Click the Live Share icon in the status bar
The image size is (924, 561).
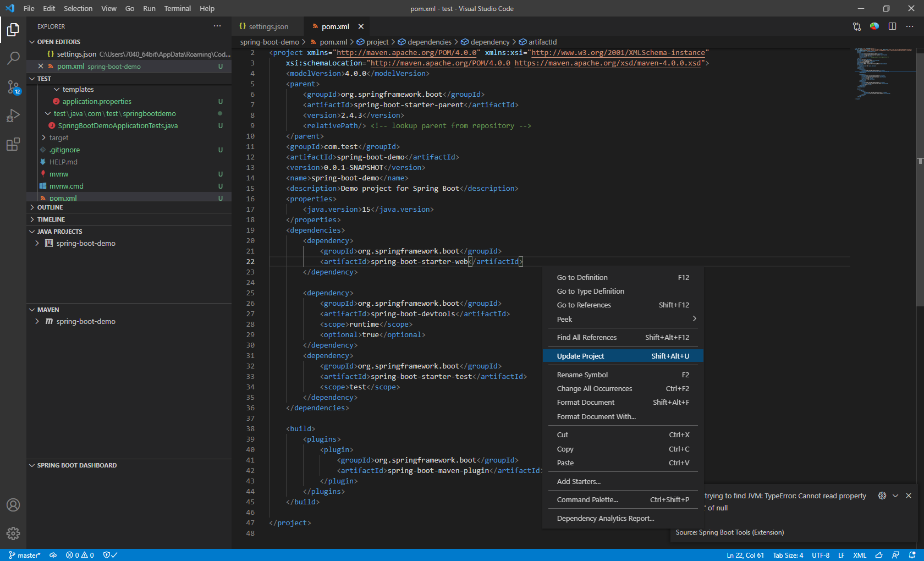[896, 555]
